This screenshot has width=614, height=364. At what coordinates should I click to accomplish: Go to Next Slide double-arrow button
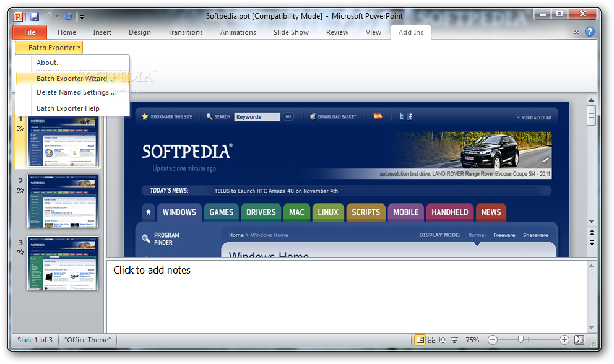[592, 243]
